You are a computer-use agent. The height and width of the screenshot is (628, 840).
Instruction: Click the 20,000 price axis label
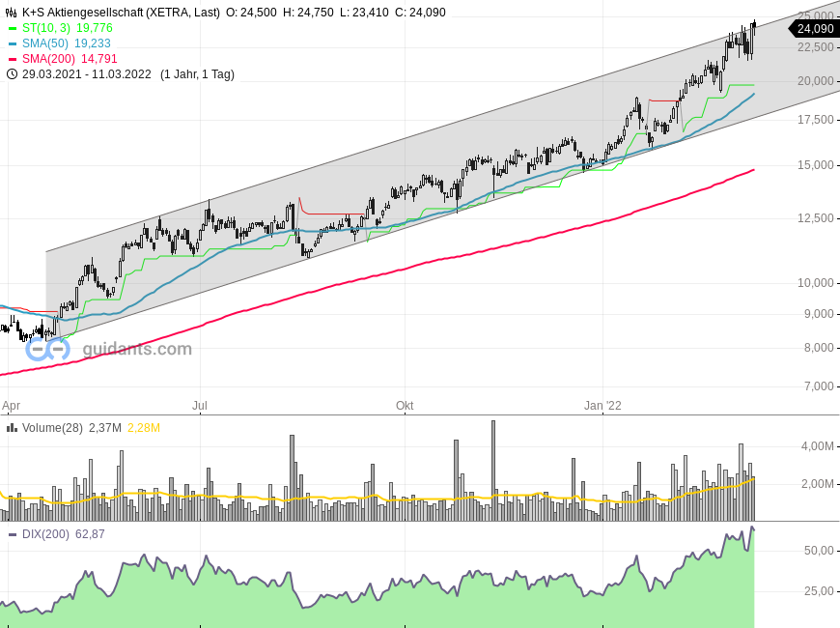click(x=815, y=81)
